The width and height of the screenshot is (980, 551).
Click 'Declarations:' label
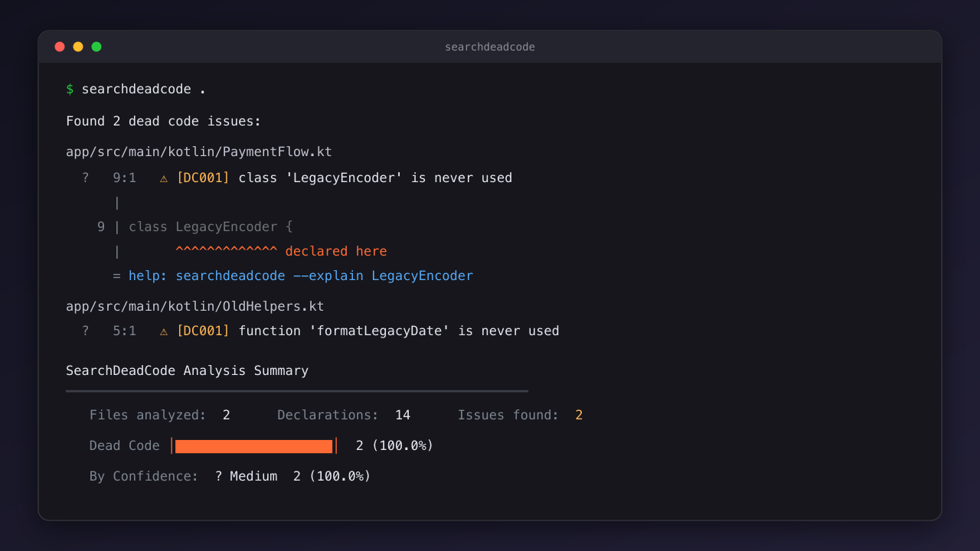click(x=328, y=415)
